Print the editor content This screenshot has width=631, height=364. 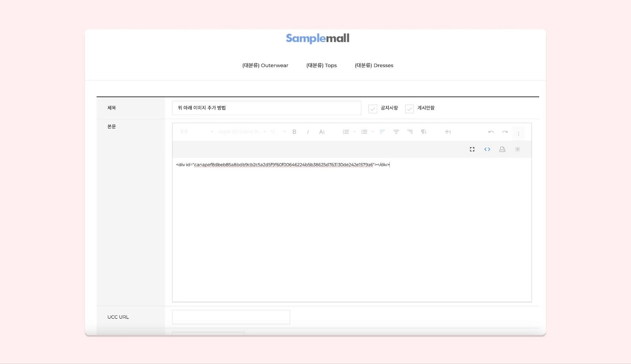[x=502, y=149]
